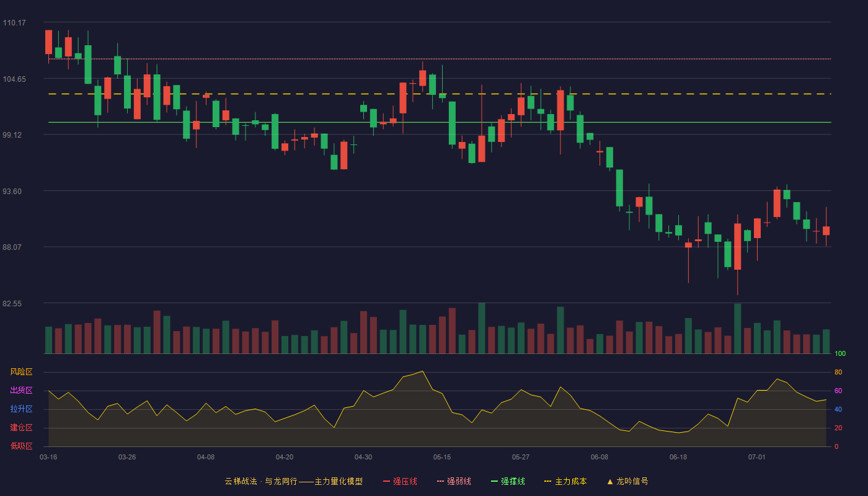The image size is (868, 496).
Task: Click the 100 indicator axis value
Action: click(840, 353)
